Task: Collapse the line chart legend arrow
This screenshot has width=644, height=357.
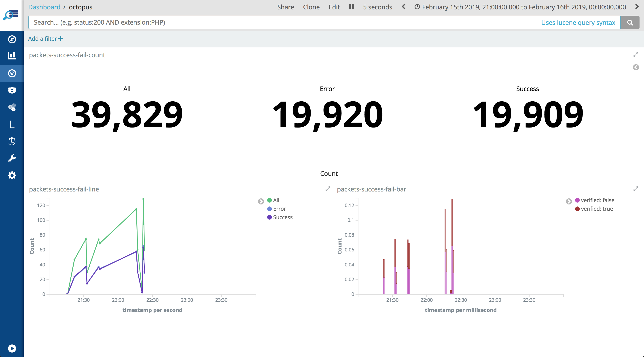Action: 261,201
